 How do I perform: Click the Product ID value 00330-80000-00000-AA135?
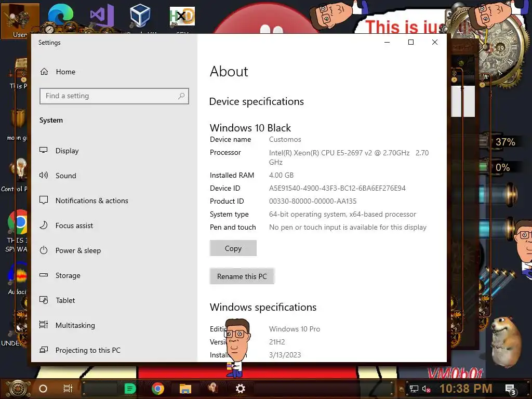[x=313, y=201]
